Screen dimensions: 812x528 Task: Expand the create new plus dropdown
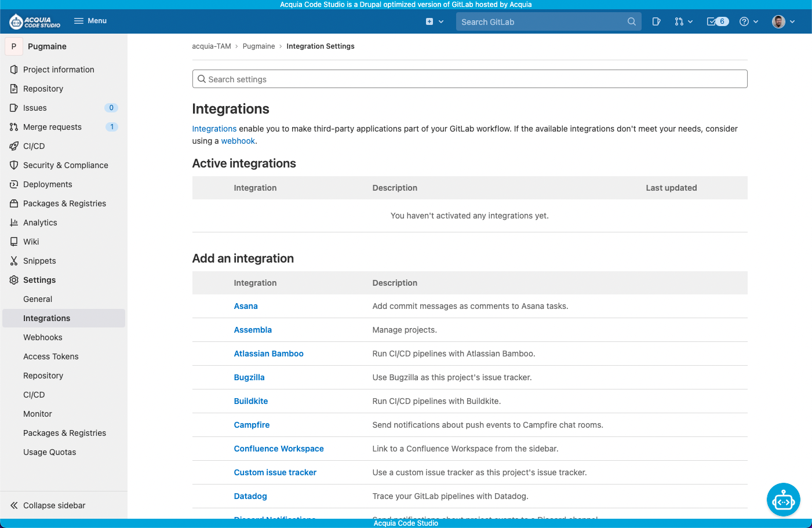(x=434, y=21)
